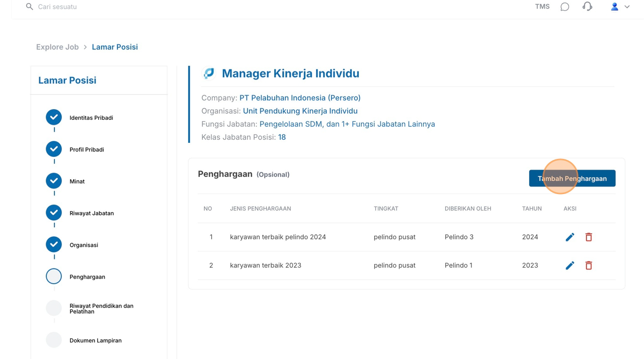Go to Riwayat Jabatan step
The height and width of the screenshot is (359, 644).
pyautogui.click(x=92, y=213)
